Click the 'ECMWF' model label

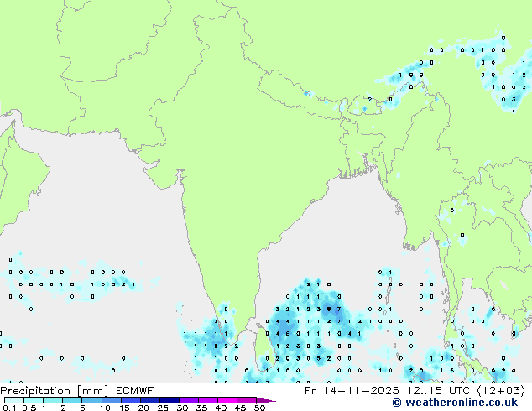pos(135,390)
